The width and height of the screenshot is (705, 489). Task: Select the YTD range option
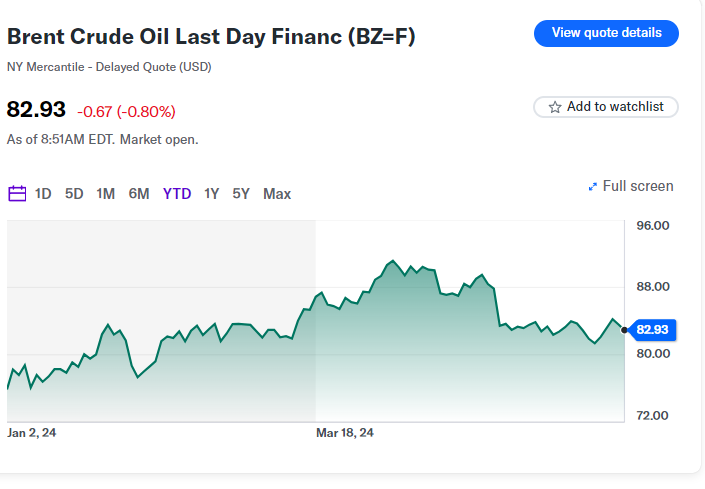[177, 194]
